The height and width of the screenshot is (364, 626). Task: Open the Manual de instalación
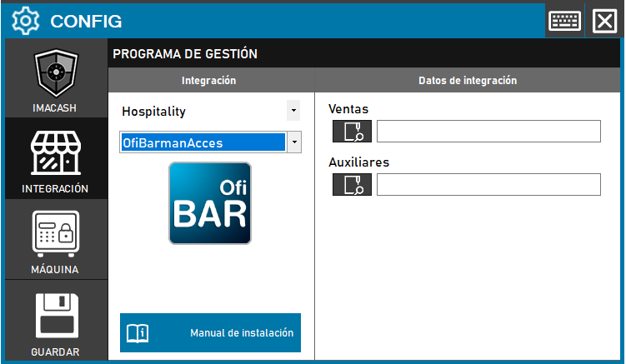pos(240,333)
